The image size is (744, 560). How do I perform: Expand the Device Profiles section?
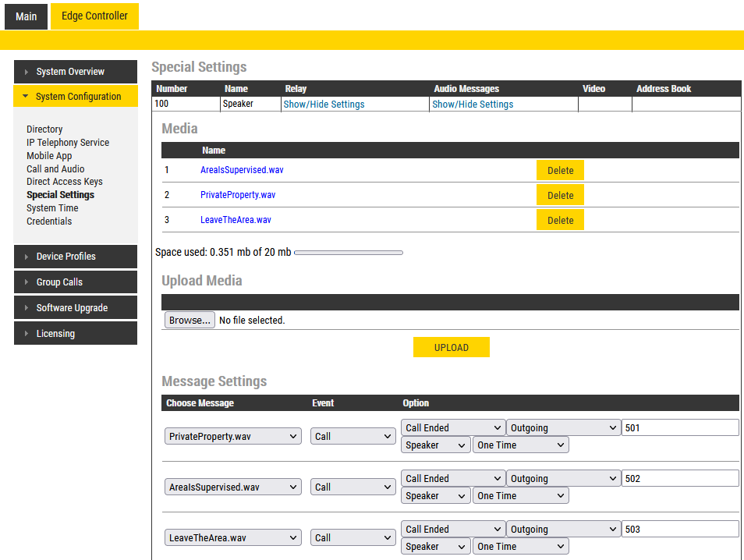[75, 257]
